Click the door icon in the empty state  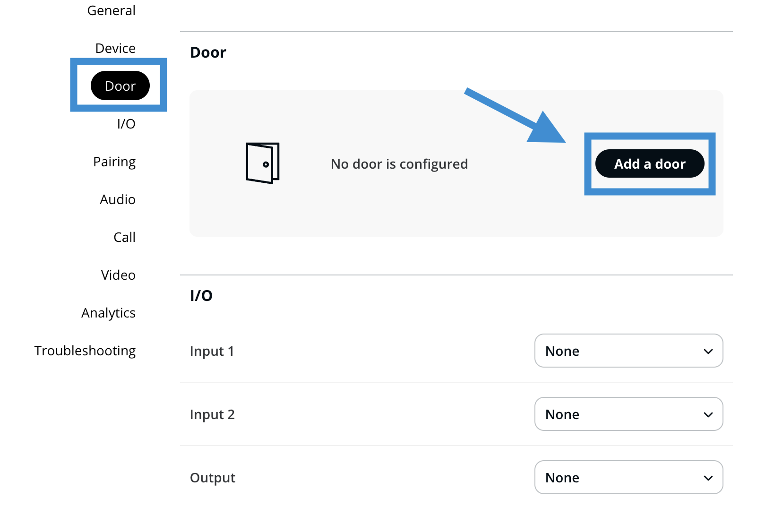pos(263,163)
